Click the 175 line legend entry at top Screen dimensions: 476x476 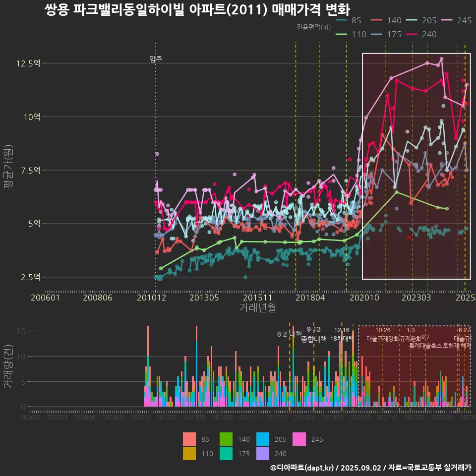coord(386,34)
